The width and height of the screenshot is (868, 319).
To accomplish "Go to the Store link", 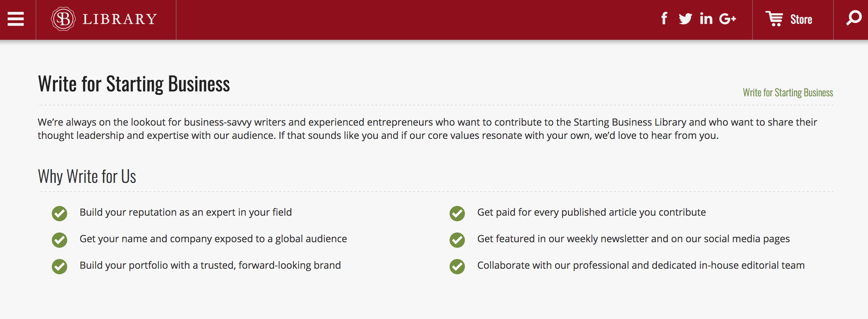I will [x=801, y=20].
